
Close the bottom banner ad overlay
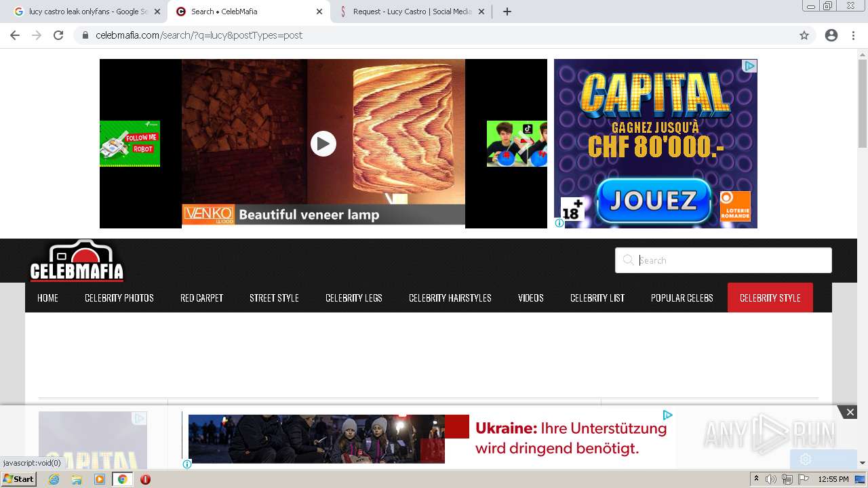850,412
